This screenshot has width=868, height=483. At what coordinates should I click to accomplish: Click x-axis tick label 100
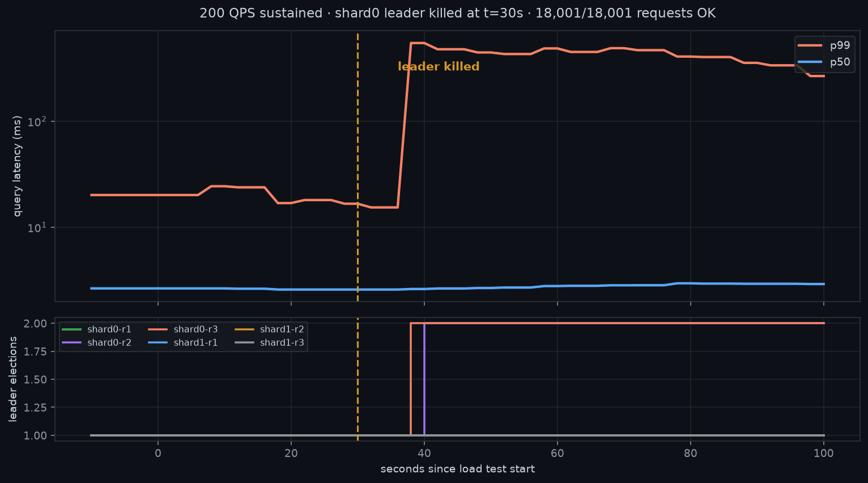[823, 454]
